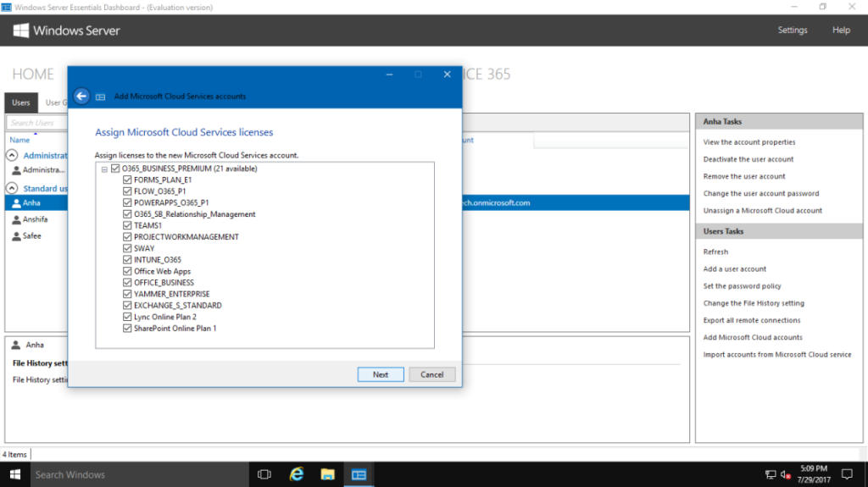Click the Anshifa user icon

click(x=17, y=219)
